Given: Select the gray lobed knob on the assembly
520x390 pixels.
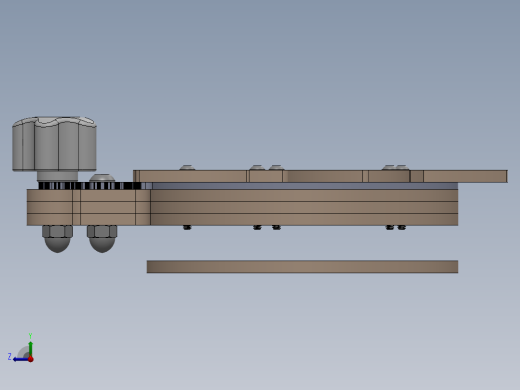Looking at the screenshot, I should 54,144.
